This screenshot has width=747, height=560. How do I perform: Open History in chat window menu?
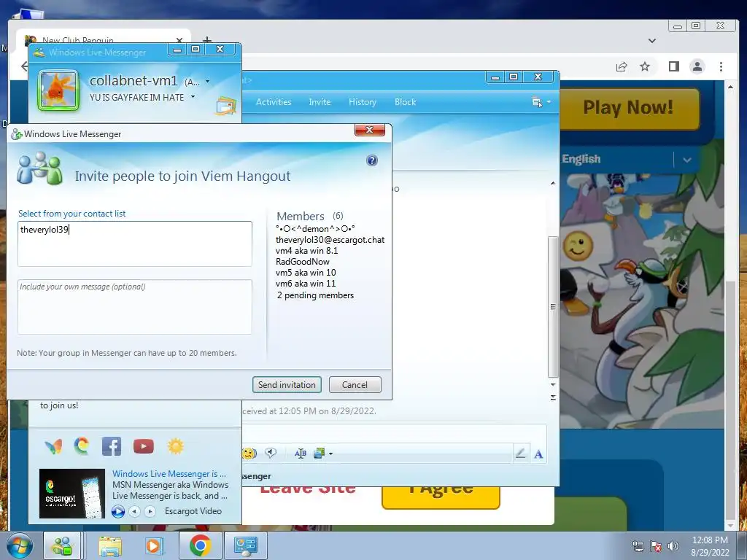(x=363, y=102)
